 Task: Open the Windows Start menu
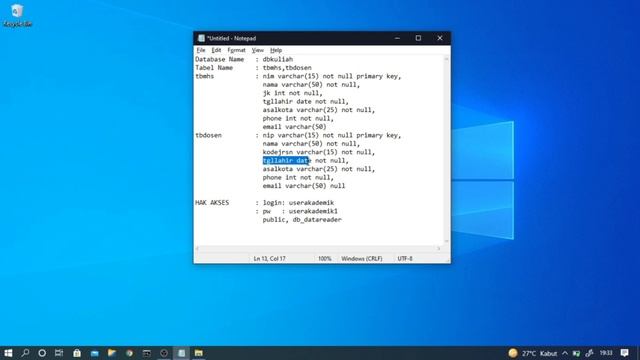pos(8,353)
